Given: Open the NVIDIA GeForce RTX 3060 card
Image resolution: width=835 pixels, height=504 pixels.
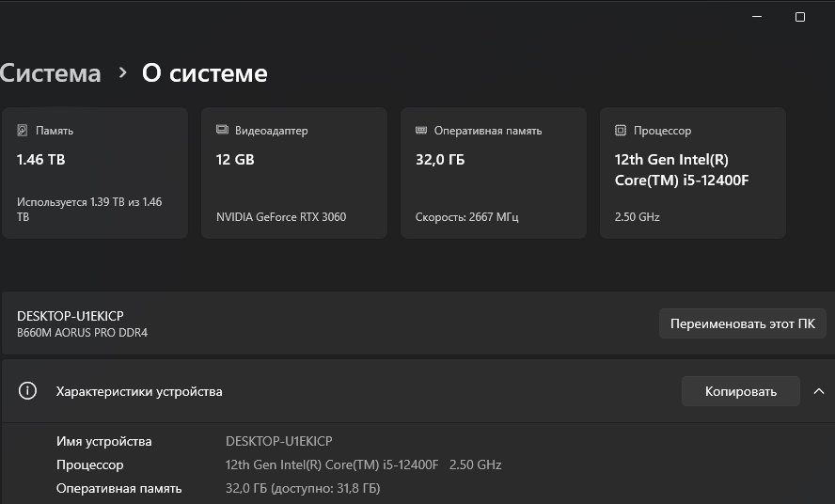Looking at the screenshot, I should pyautogui.click(x=294, y=173).
